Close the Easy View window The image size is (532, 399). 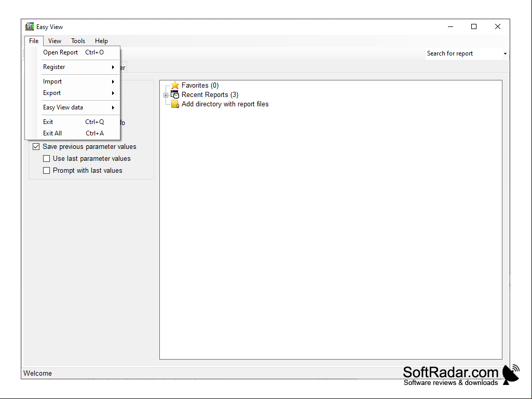[497, 26]
